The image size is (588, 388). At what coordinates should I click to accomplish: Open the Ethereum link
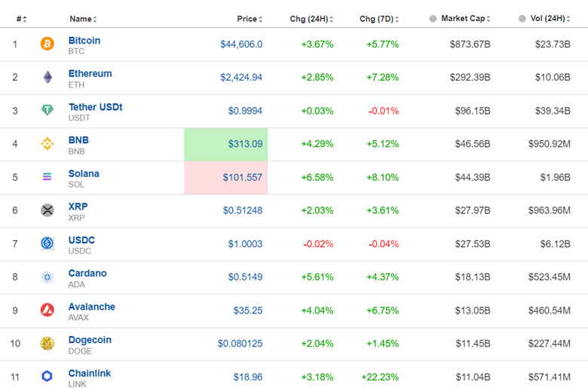pyautogui.click(x=90, y=74)
